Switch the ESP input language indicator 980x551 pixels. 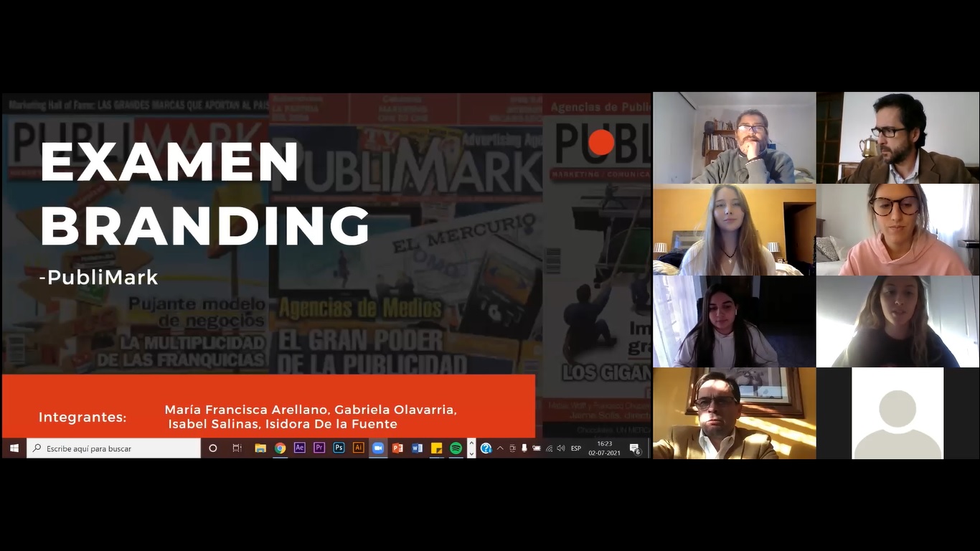tap(575, 448)
